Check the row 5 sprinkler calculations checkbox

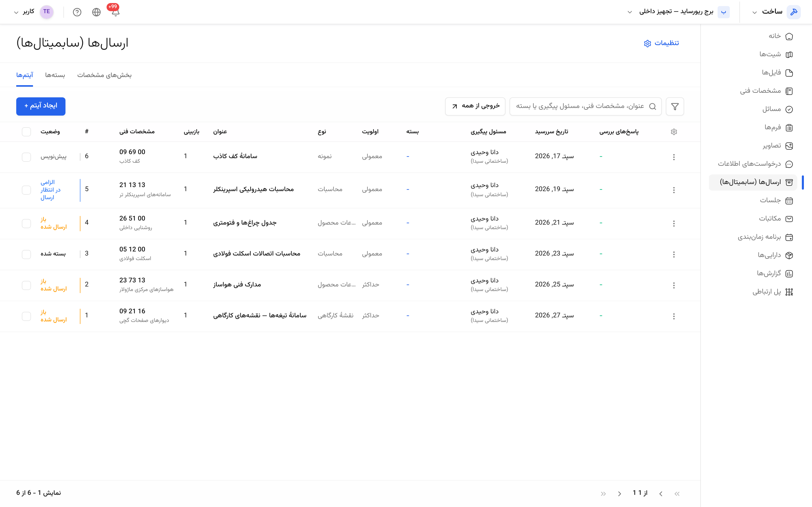click(26, 190)
